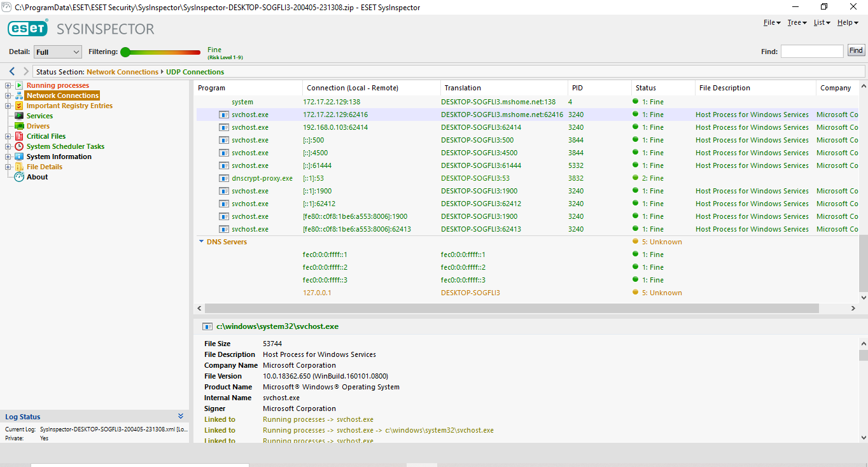
Task: Click the About icon in tree
Action: coord(19,177)
